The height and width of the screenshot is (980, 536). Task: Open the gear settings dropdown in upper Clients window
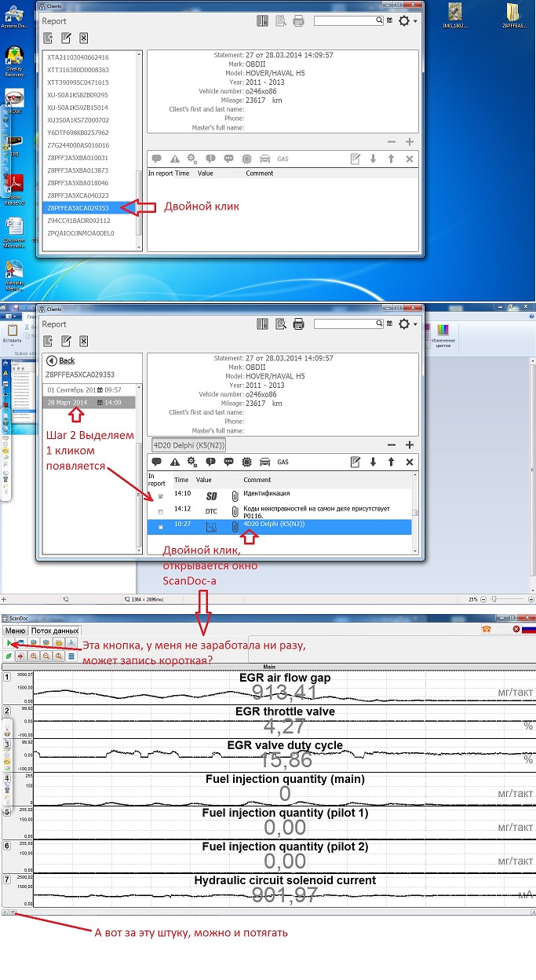coord(407,21)
